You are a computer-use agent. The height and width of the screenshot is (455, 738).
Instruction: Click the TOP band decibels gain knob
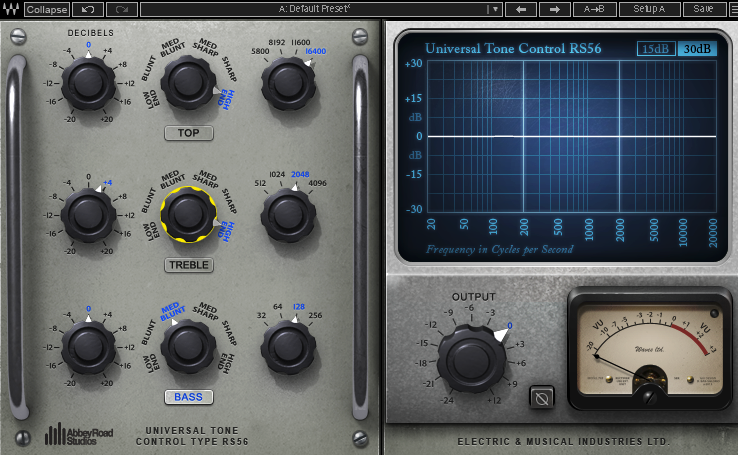click(x=88, y=83)
